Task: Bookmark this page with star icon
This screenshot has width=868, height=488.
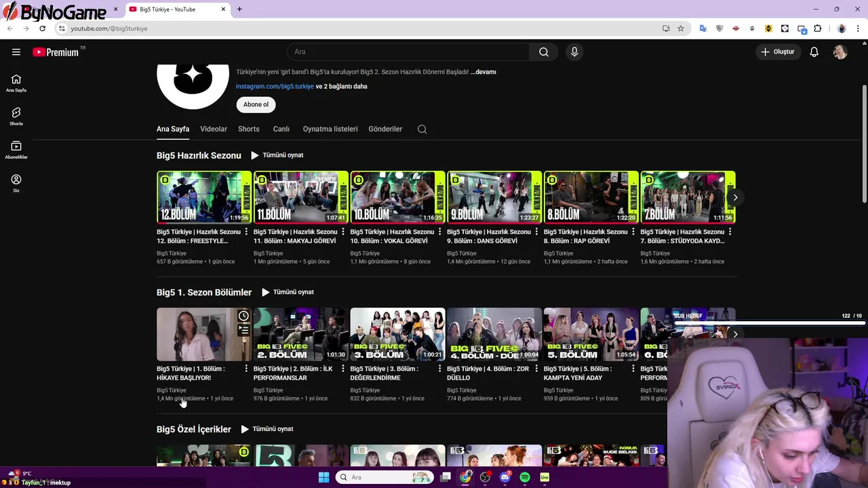Action: [681, 28]
